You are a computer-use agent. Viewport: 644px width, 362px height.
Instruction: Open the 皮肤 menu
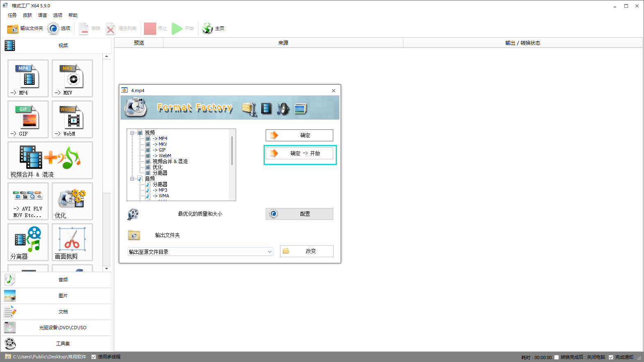[27, 15]
